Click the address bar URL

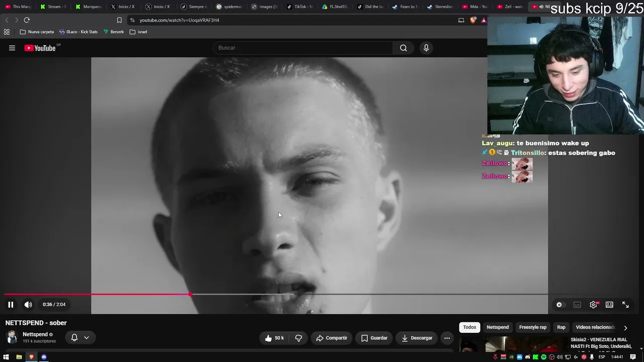(180, 20)
